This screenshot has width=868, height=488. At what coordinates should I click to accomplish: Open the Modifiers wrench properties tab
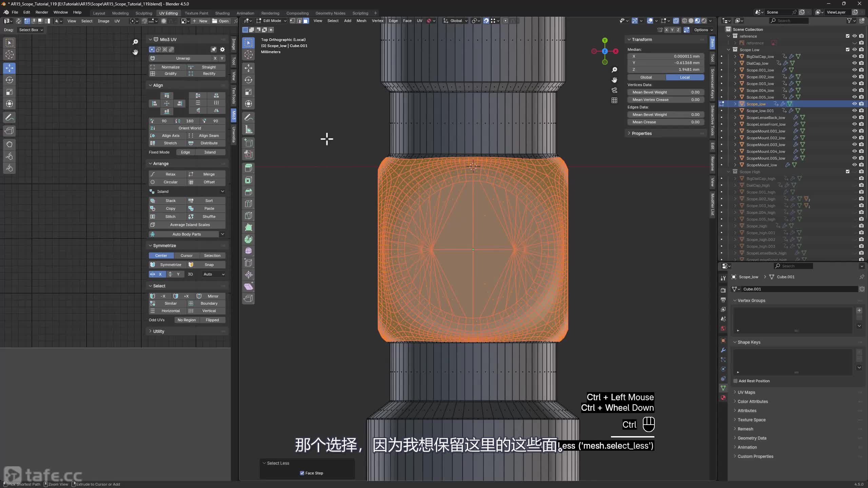click(723, 350)
